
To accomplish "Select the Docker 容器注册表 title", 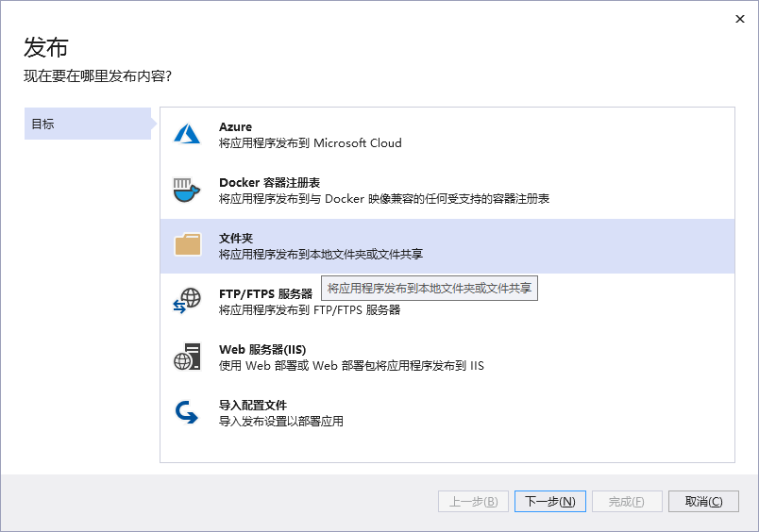I will (x=269, y=182).
